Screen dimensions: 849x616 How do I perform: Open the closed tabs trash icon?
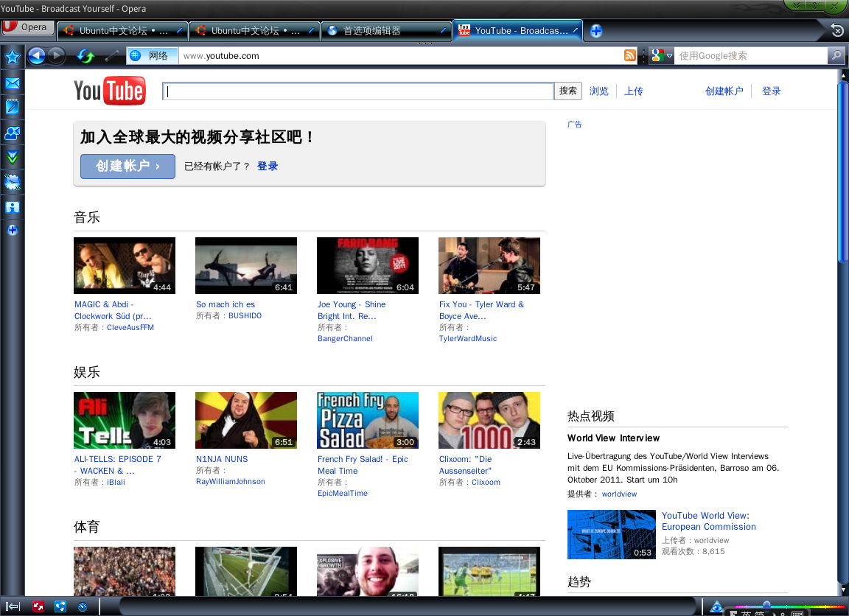click(x=838, y=31)
